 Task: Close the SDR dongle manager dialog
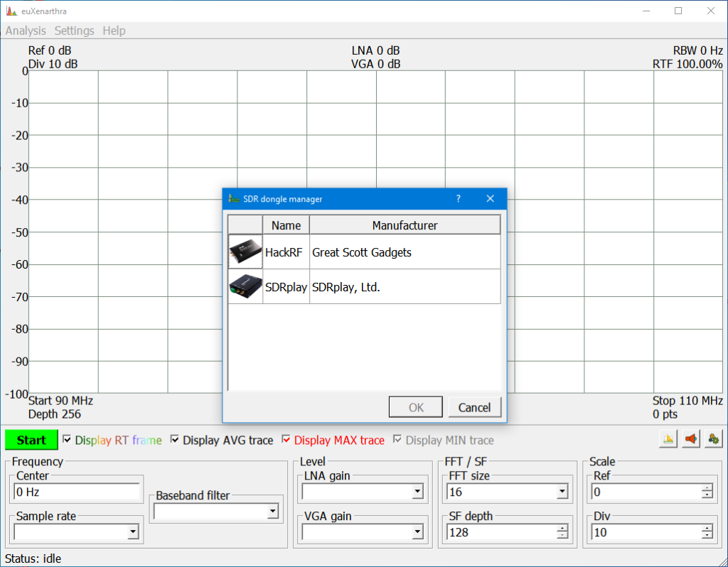click(x=491, y=198)
